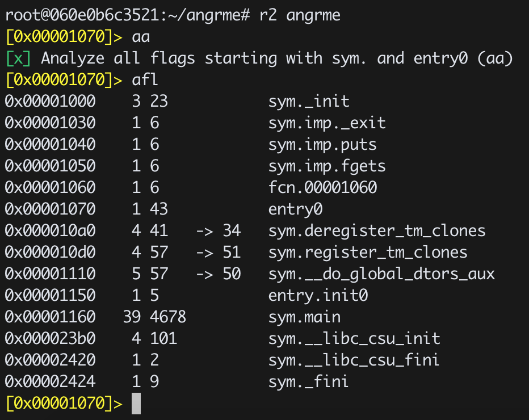
Task: Click the r2 angrme shell command
Action: click(300, 15)
